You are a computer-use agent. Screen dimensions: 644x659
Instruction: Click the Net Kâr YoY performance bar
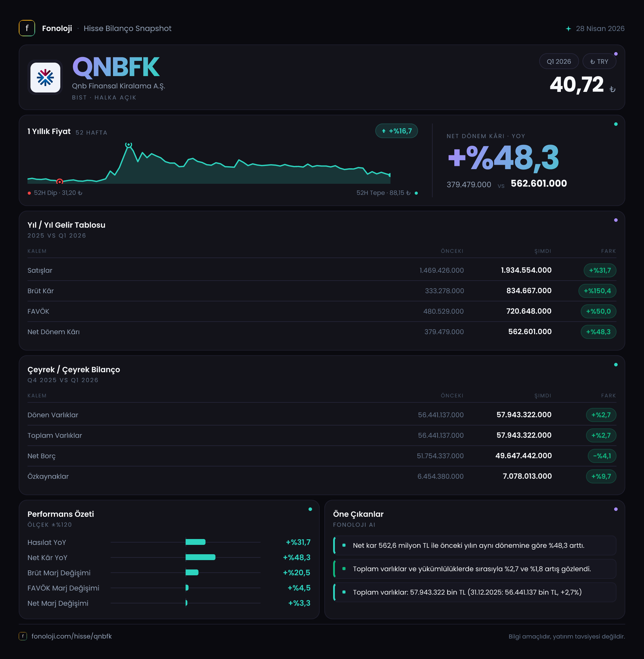(201, 557)
